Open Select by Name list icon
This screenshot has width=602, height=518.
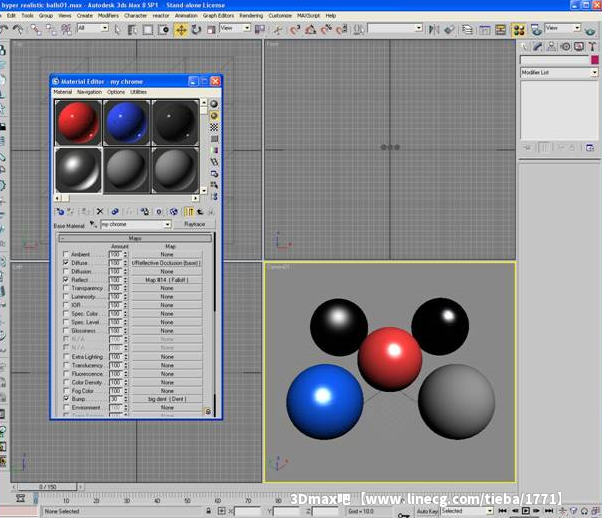click(132, 30)
